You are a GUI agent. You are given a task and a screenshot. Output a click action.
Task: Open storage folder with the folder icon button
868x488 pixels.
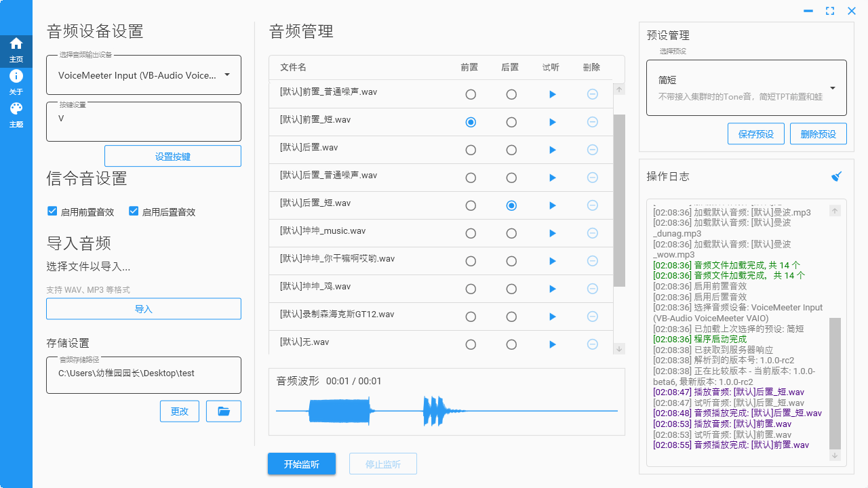pyautogui.click(x=223, y=411)
